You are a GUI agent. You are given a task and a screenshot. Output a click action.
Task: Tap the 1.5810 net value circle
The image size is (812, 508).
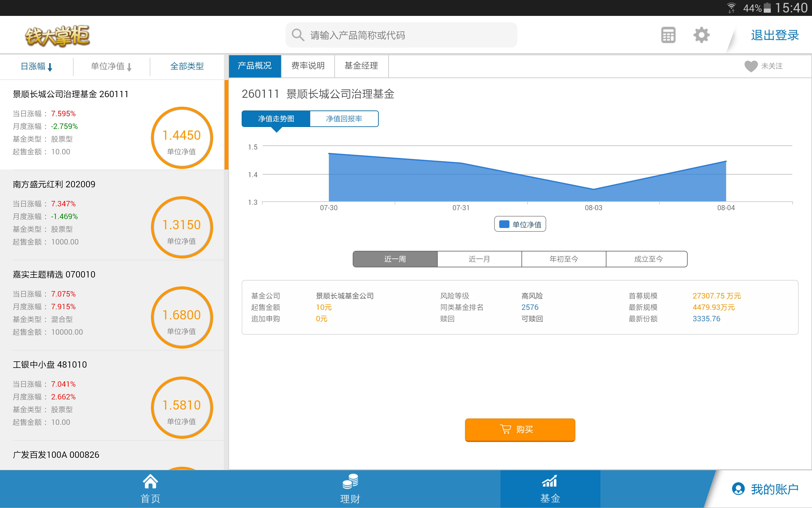pos(182,408)
